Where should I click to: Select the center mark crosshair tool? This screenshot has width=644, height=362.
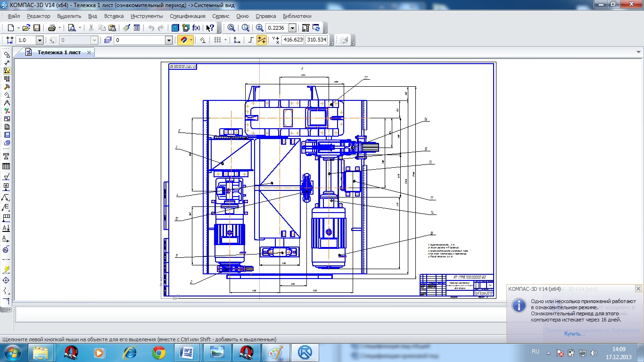click(7, 280)
